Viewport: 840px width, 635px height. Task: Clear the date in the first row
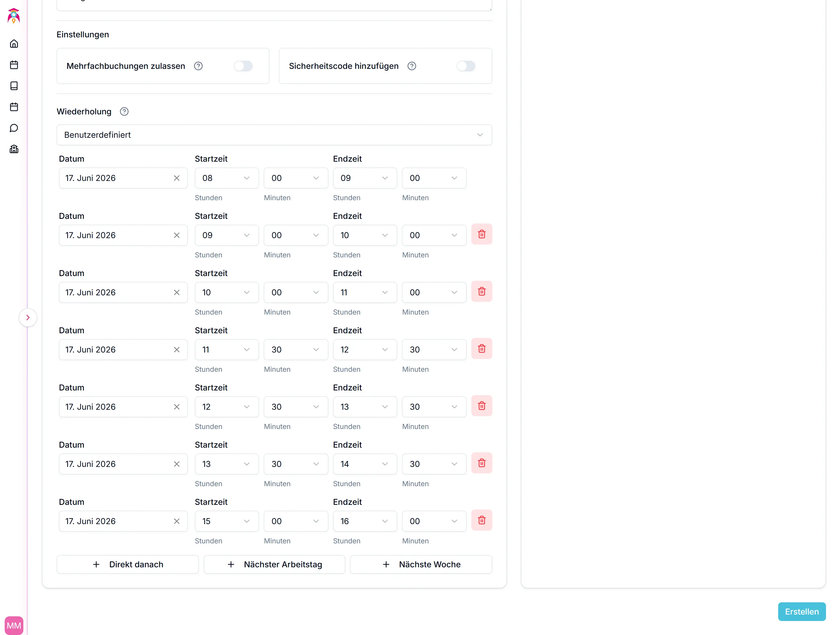click(176, 178)
